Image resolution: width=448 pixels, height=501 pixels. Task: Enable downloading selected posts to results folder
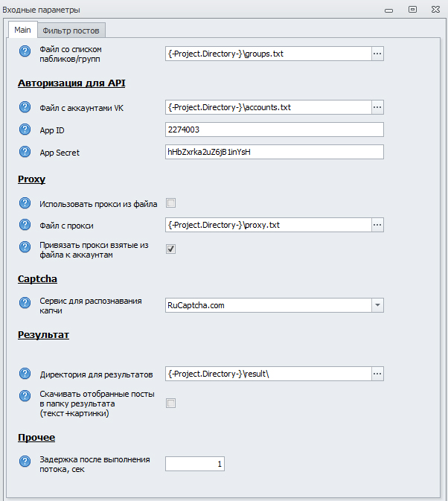coord(170,403)
